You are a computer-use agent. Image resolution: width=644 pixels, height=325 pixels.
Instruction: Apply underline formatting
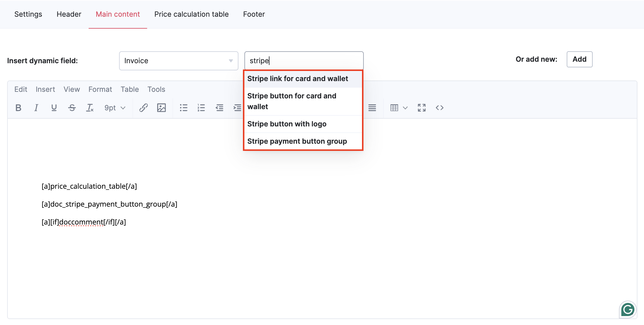[x=54, y=108]
